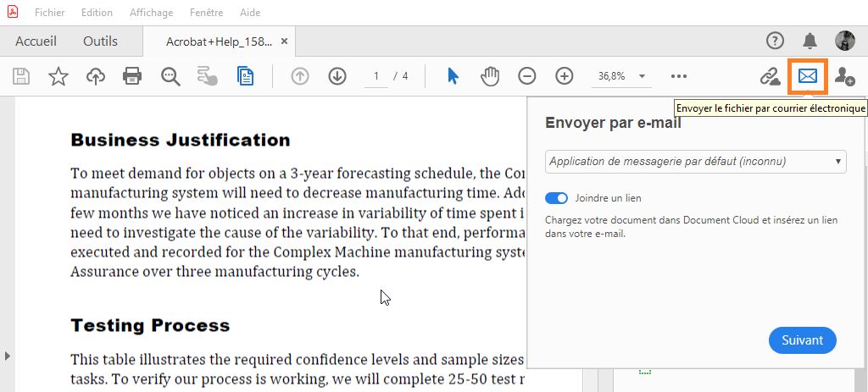
Task: Click the save file diskette icon
Action: [21, 76]
